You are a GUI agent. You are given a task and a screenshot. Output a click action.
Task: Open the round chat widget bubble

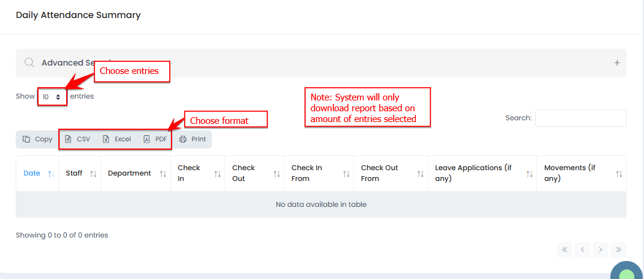(x=627, y=271)
